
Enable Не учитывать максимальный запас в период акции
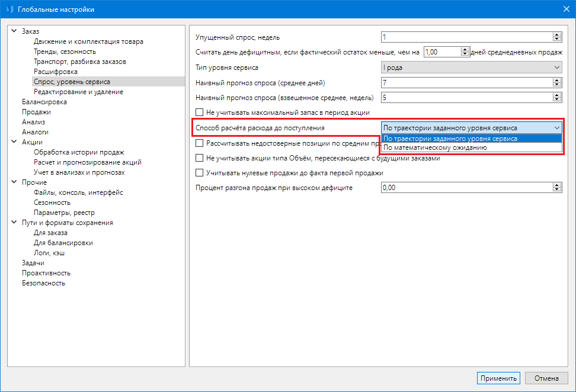[200, 113]
